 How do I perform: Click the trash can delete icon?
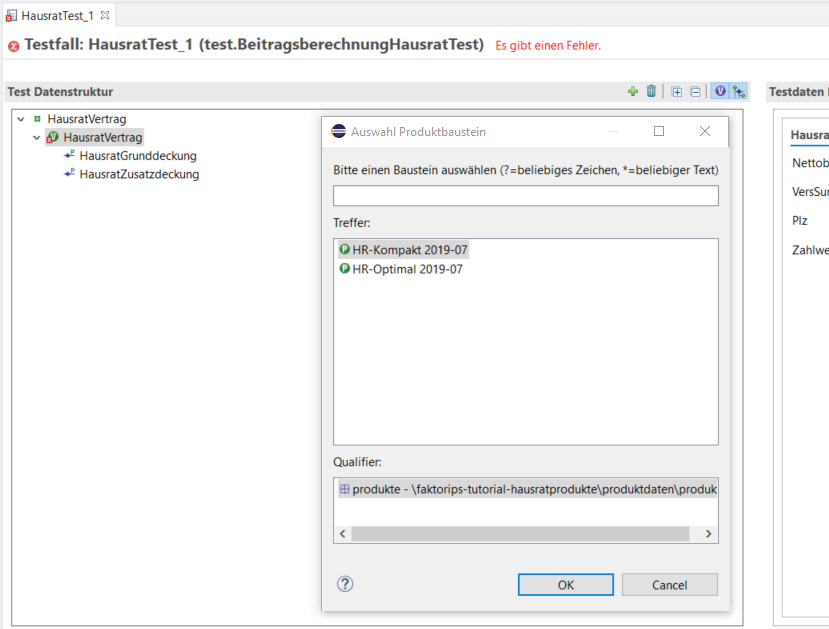651,91
